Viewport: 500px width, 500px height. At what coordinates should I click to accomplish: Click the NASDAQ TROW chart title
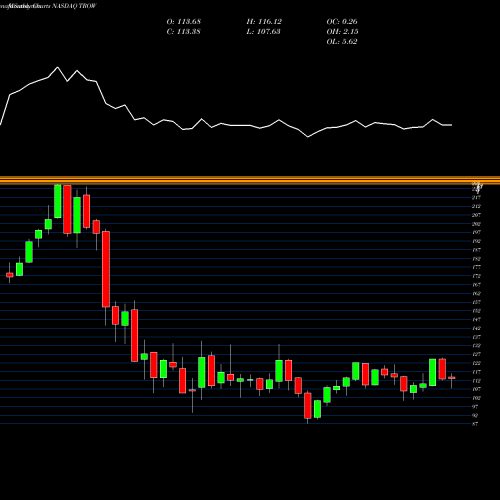tap(74, 6)
